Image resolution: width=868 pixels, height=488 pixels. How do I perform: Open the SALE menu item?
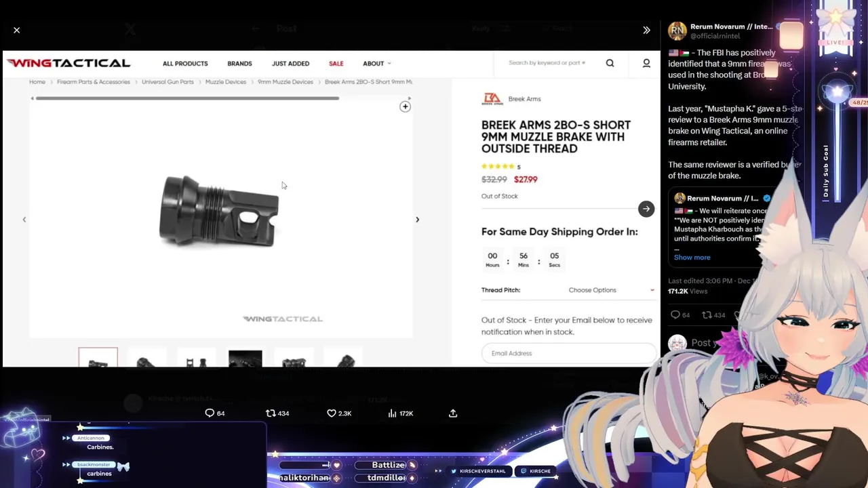coord(336,64)
